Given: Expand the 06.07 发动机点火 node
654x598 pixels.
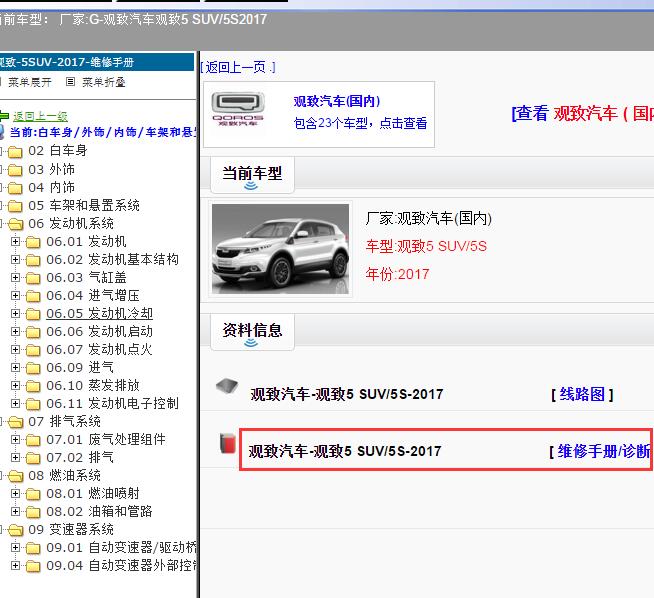Looking at the screenshot, I should pyautogui.click(x=15, y=349).
